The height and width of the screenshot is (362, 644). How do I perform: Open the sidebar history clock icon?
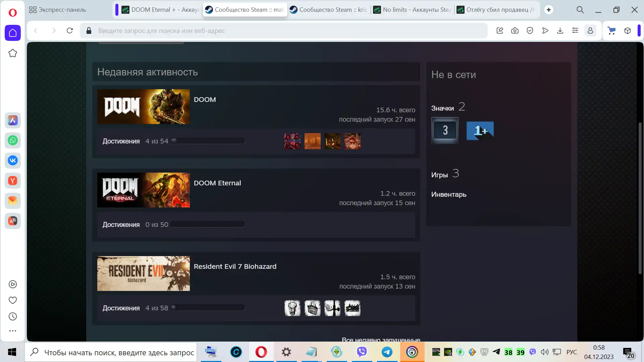click(x=13, y=316)
